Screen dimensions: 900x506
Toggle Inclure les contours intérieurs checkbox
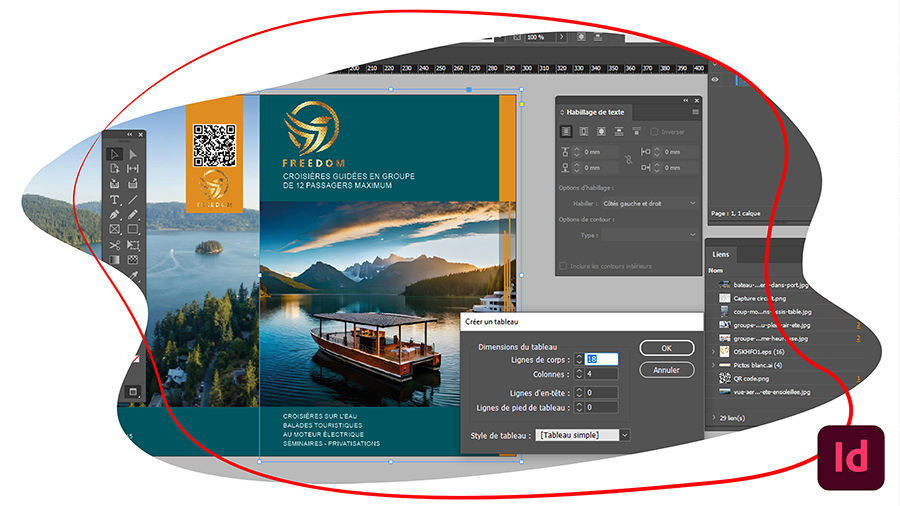[565, 266]
